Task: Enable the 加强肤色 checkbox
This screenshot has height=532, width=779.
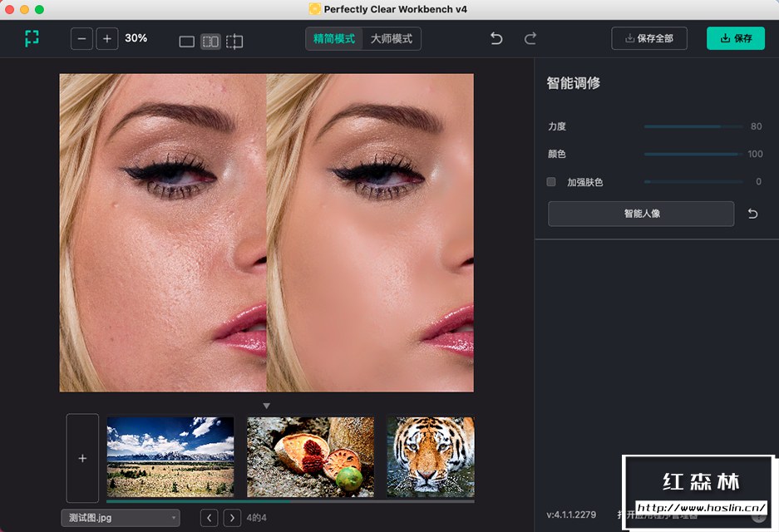Action: (x=551, y=181)
